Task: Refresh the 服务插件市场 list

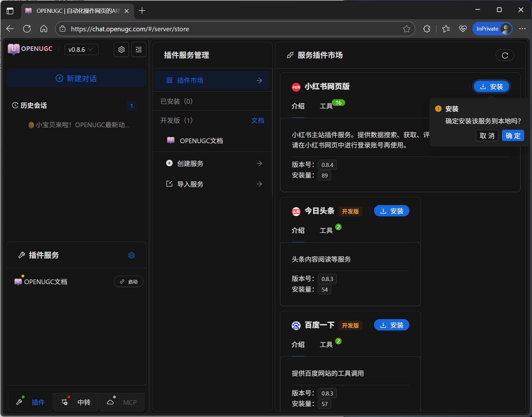Action: pos(505,55)
